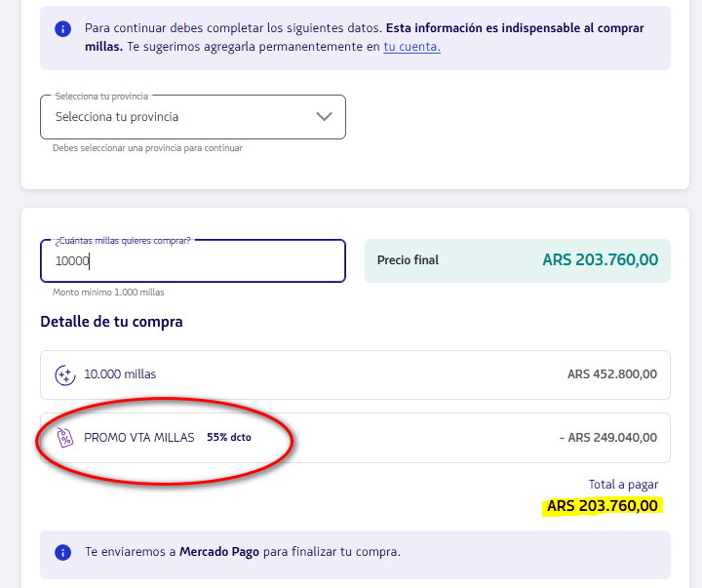
Task: Select the green ARS 203.760,00 final price
Action: (x=600, y=260)
